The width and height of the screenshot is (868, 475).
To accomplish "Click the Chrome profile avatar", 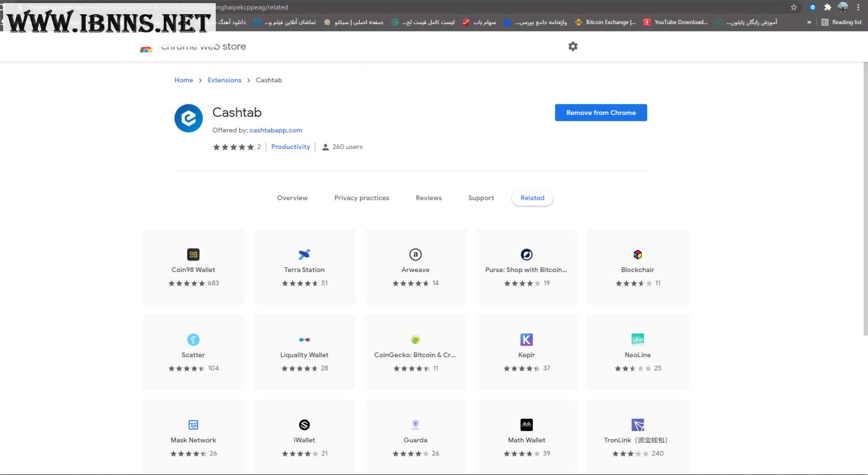I will click(x=843, y=7).
